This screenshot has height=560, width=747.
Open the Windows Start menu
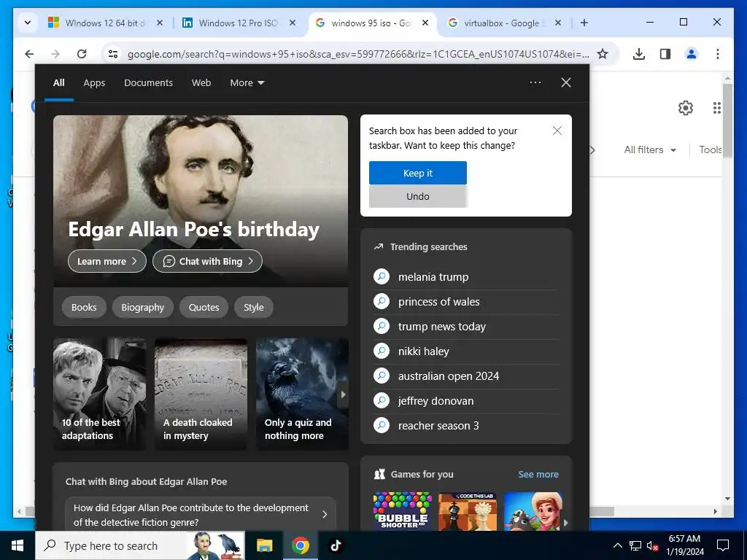[x=18, y=545]
